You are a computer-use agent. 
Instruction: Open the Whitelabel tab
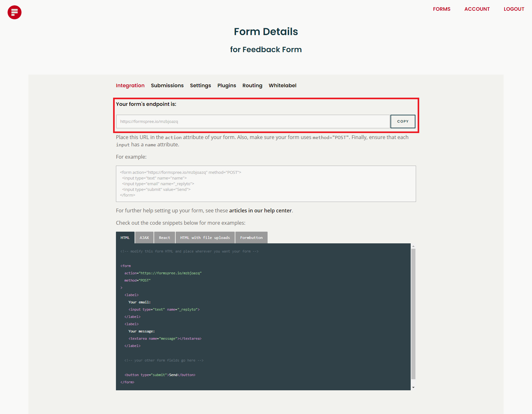click(282, 85)
